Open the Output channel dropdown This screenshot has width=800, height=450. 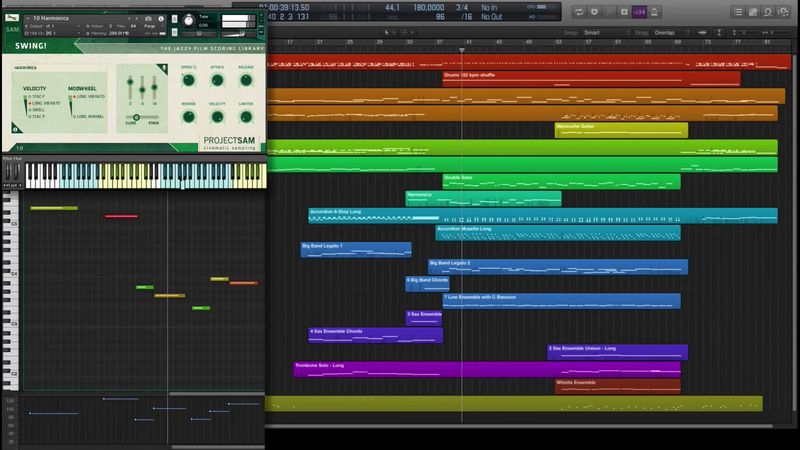[x=54, y=26]
